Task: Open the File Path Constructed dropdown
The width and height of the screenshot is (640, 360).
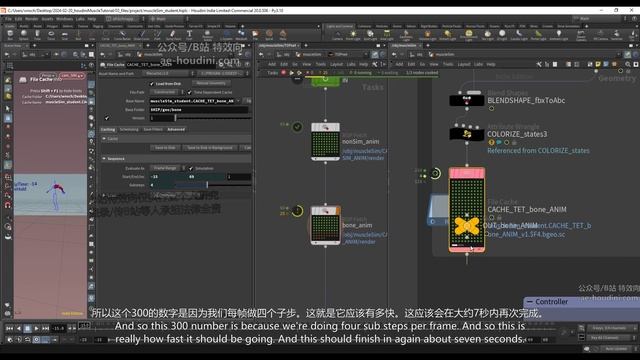Action: 167,92
